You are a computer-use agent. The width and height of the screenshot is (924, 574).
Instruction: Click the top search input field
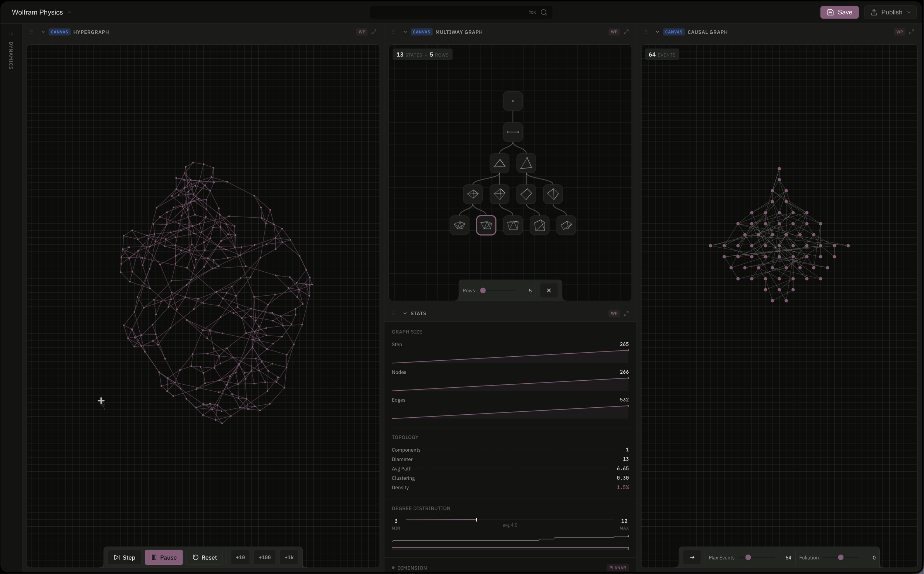[448, 12]
